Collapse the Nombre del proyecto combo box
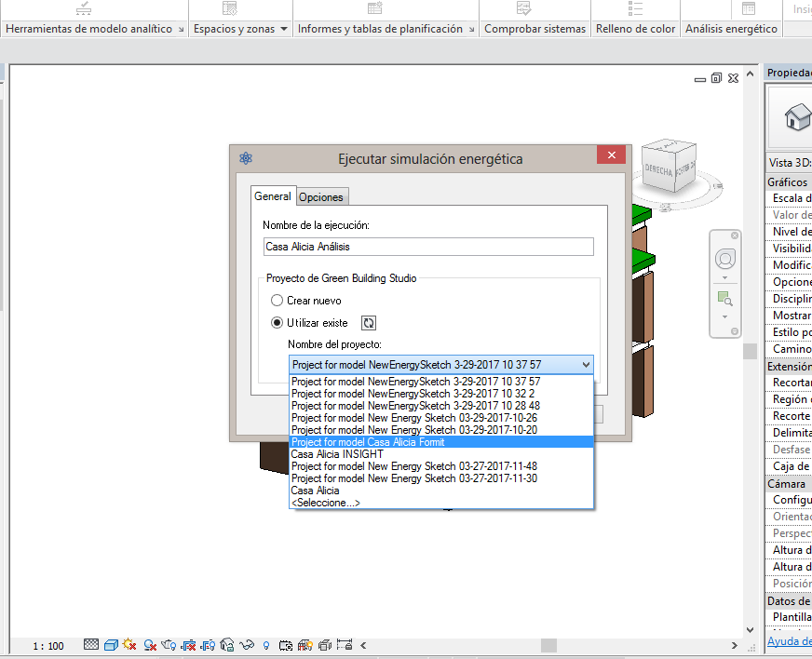 (x=586, y=365)
